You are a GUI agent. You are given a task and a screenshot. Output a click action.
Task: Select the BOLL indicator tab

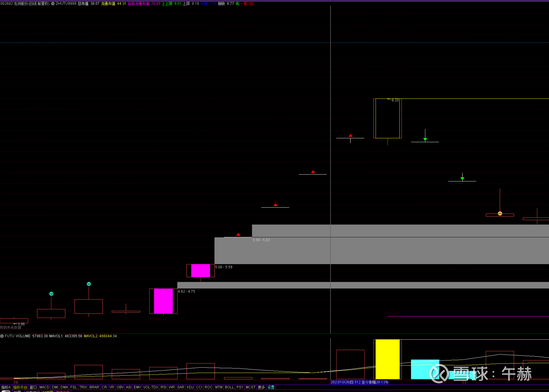pyautogui.click(x=229, y=387)
